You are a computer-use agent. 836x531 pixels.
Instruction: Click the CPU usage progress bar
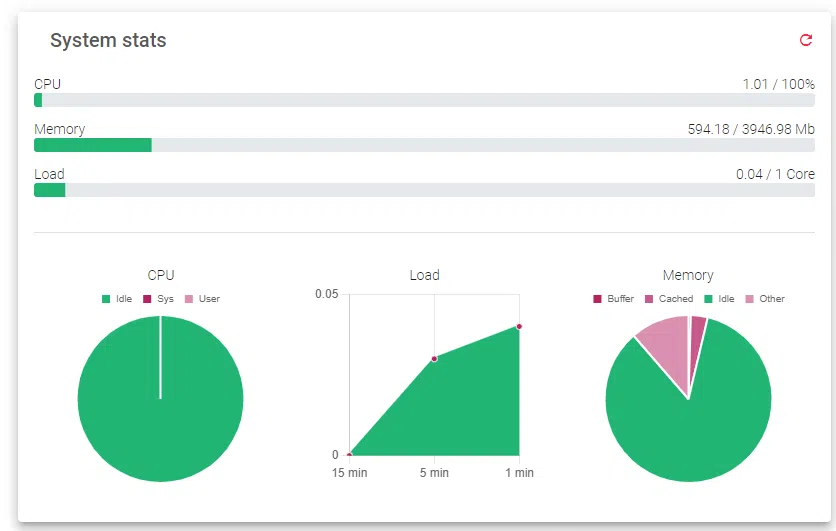424,100
